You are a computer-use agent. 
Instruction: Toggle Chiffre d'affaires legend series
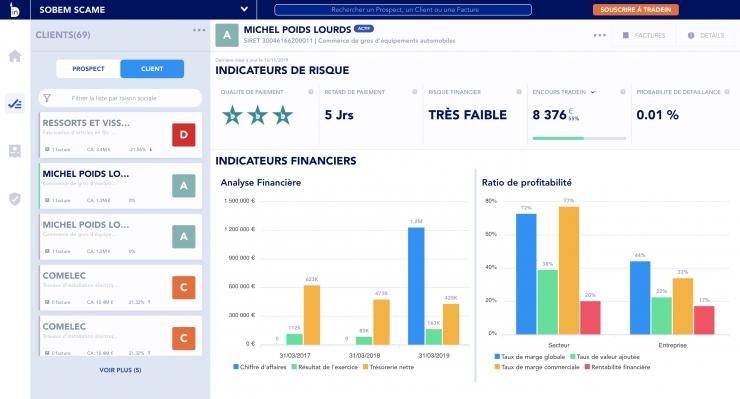[x=260, y=367]
